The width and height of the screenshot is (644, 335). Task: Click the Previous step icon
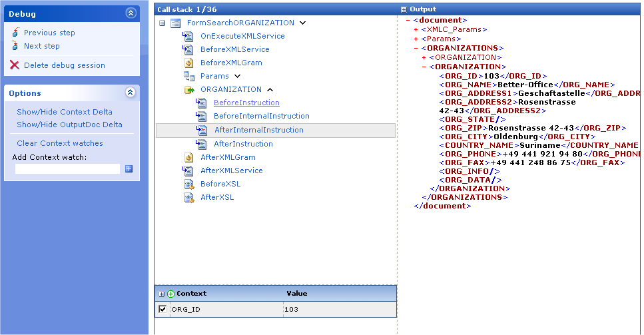[x=15, y=33]
